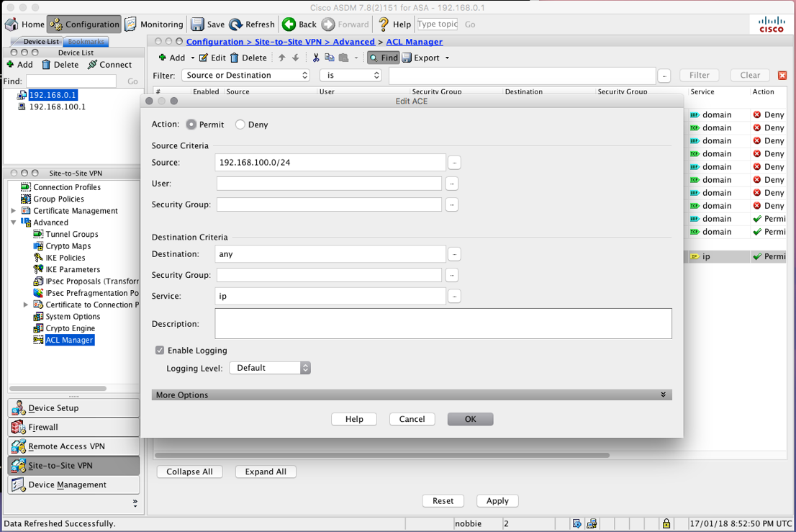Select Connection Profiles in the tree
Image resolution: width=796 pixels, height=532 pixels.
tap(66, 187)
